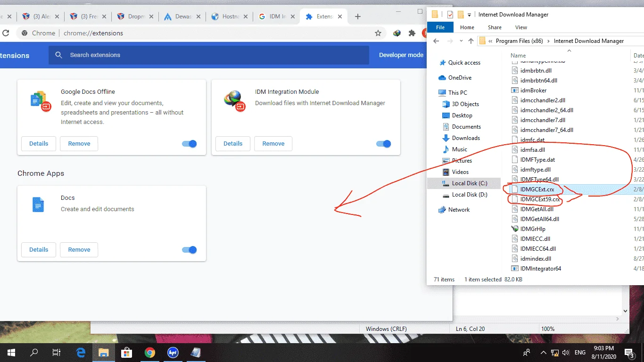The height and width of the screenshot is (362, 644).
Task: Open Desktop folder in sidebar
Action: point(462,115)
